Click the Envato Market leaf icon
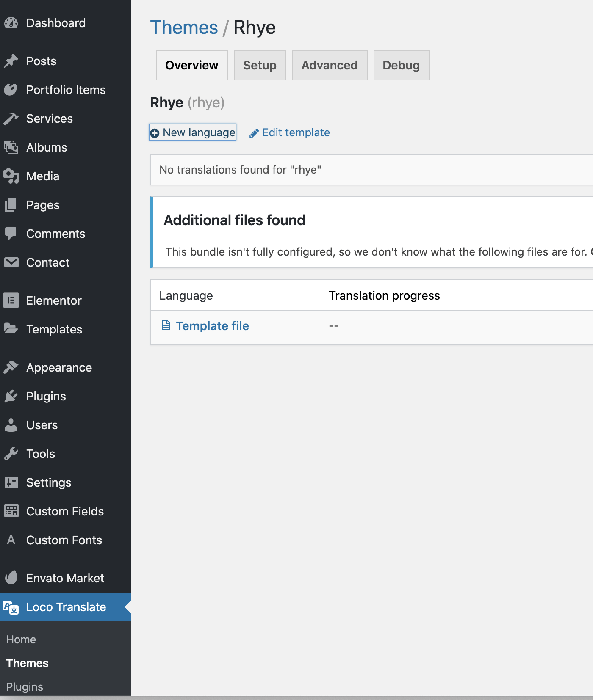This screenshot has height=700, width=593. click(11, 578)
